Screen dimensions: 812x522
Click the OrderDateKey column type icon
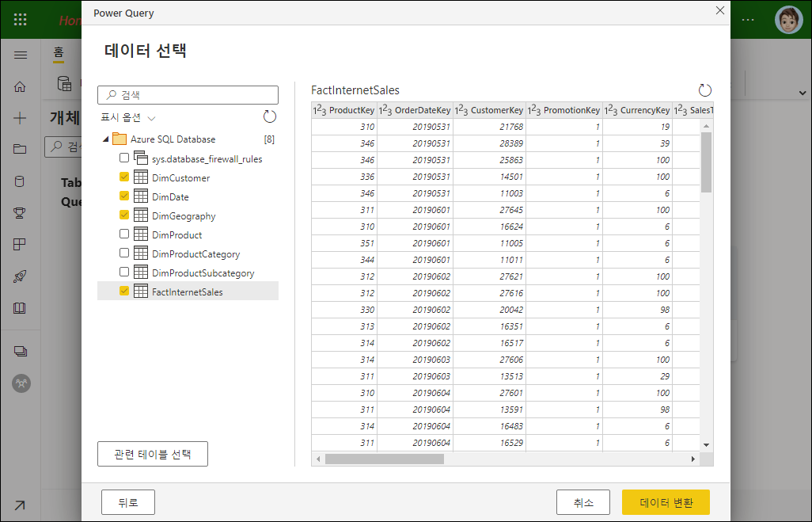click(x=385, y=110)
